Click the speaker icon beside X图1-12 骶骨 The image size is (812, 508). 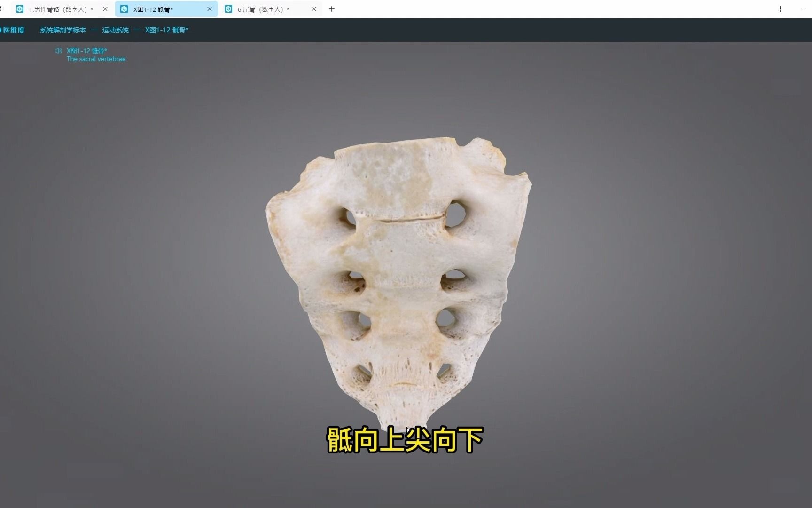[58, 50]
